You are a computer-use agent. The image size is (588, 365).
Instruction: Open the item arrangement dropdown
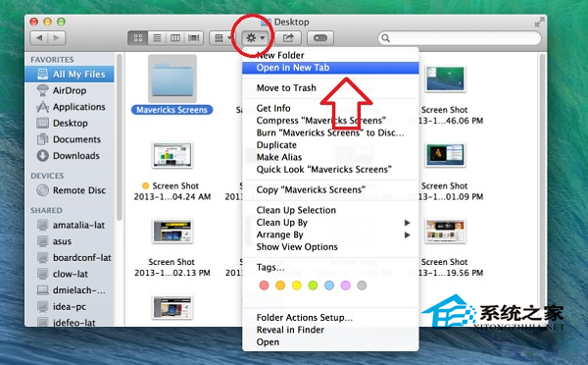(x=222, y=38)
